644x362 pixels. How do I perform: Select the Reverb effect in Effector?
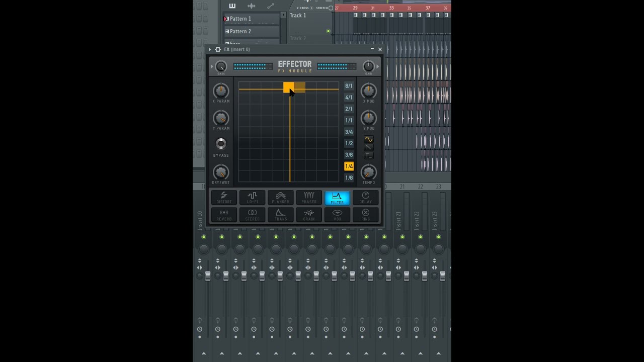(224, 215)
